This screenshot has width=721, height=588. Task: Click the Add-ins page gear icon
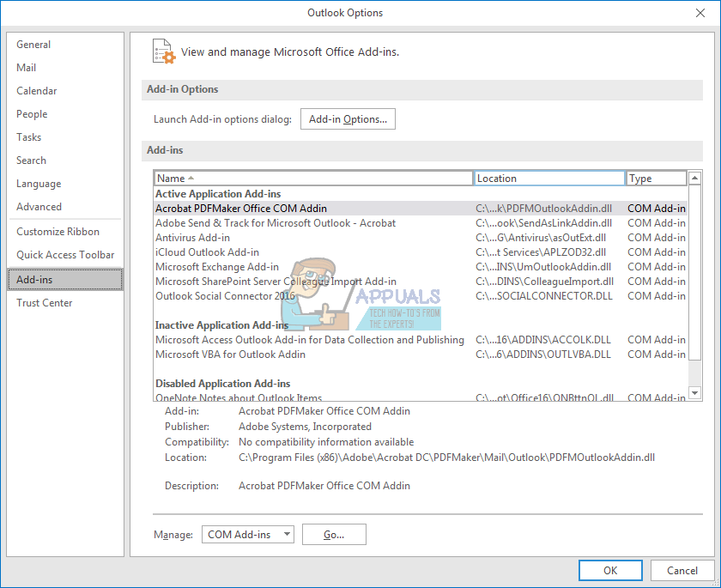click(164, 52)
